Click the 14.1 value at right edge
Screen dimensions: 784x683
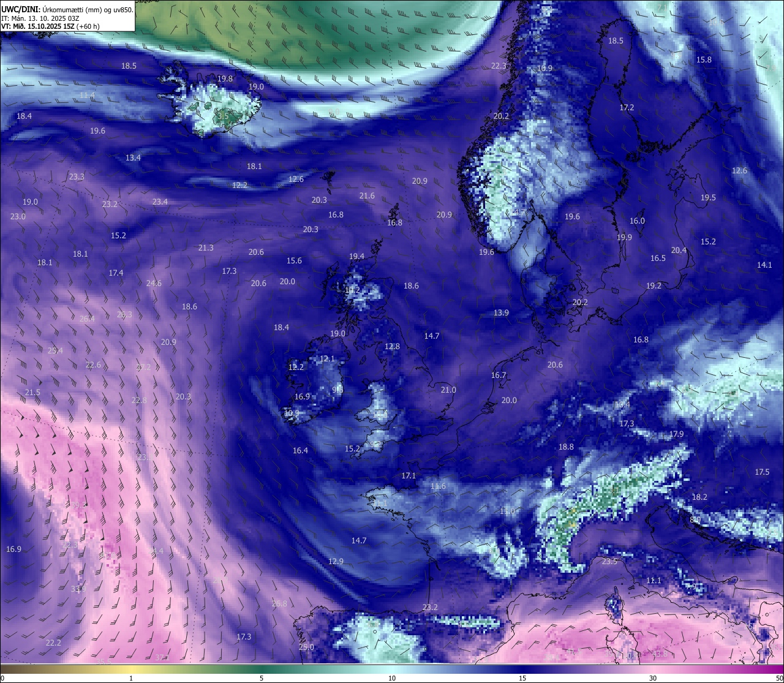tap(764, 265)
